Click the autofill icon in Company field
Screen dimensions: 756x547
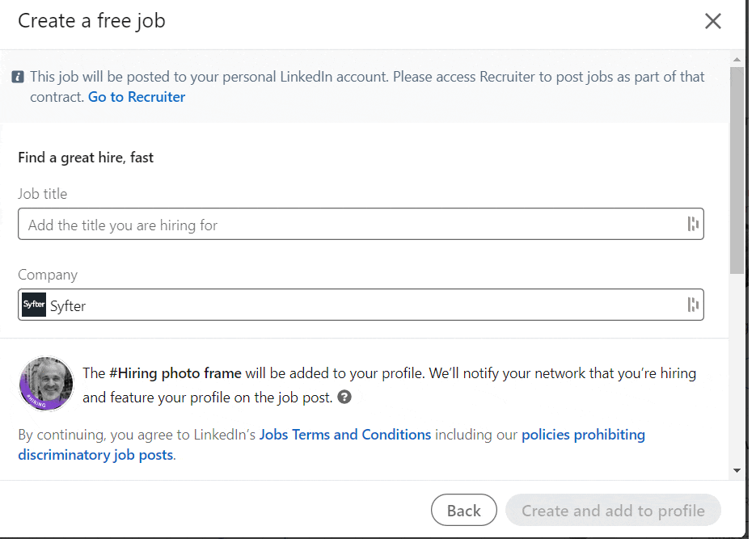(693, 305)
